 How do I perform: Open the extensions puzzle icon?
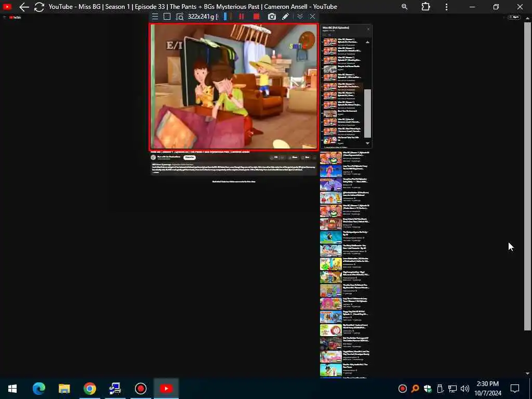click(425, 7)
